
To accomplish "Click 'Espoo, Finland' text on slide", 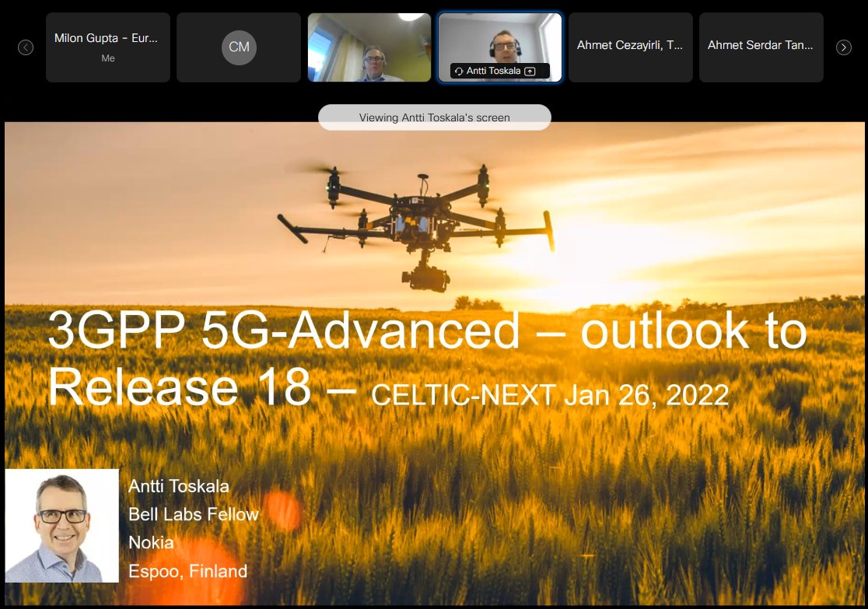I will coord(187,571).
